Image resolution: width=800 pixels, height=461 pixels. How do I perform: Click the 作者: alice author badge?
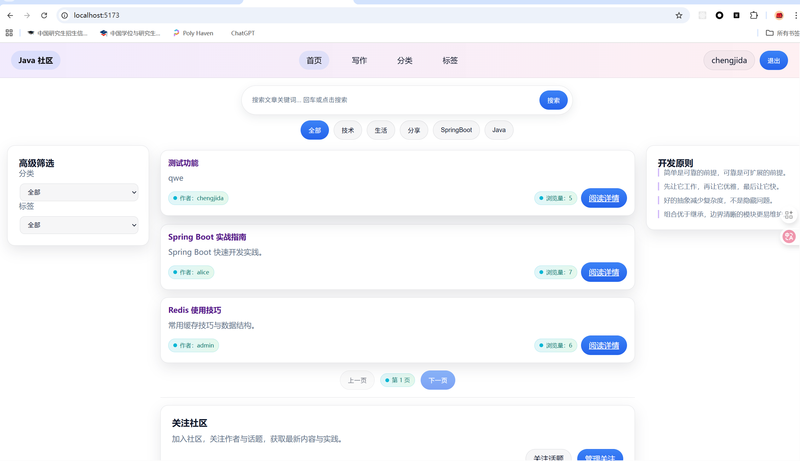point(191,272)
